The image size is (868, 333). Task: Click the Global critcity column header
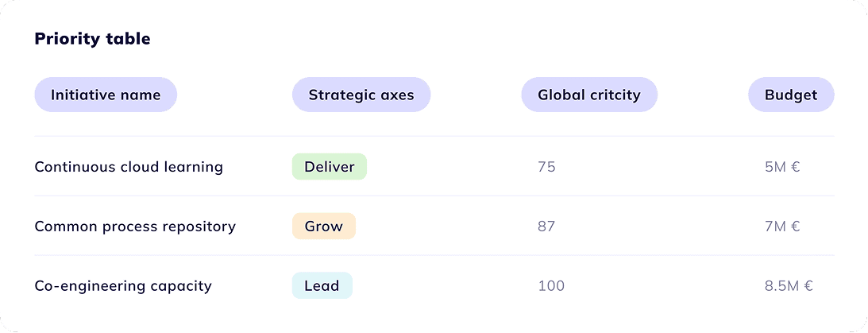[x=589, y=95]
